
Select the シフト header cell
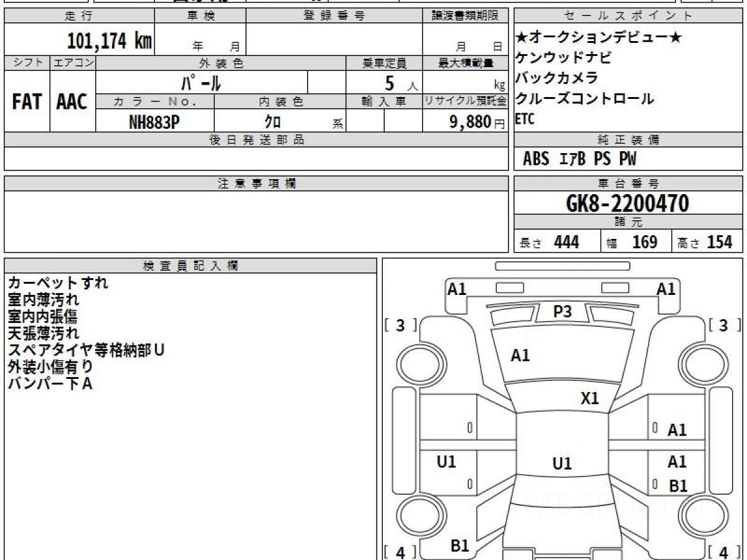pyautogui.click(x=27, y=63)
